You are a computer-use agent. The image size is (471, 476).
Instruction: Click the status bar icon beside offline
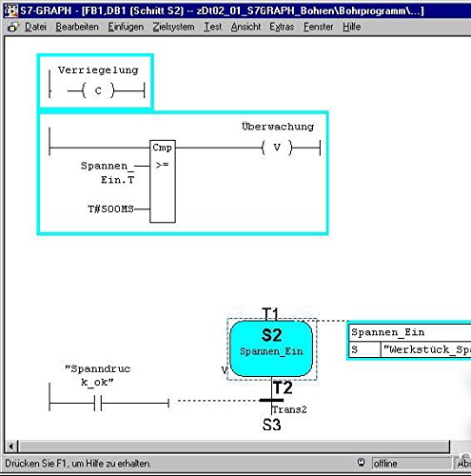(x=361, y=463)
